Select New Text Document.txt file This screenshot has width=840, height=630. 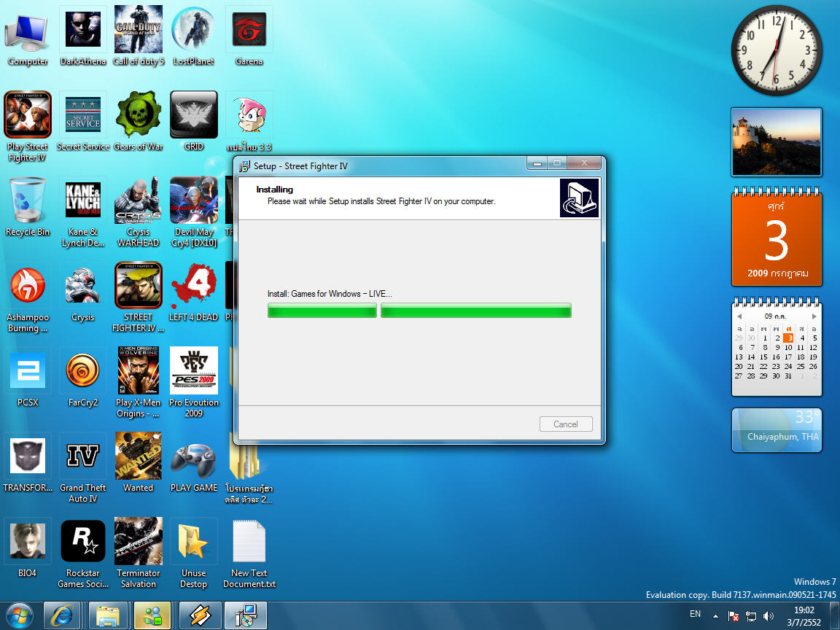point(249,553)
